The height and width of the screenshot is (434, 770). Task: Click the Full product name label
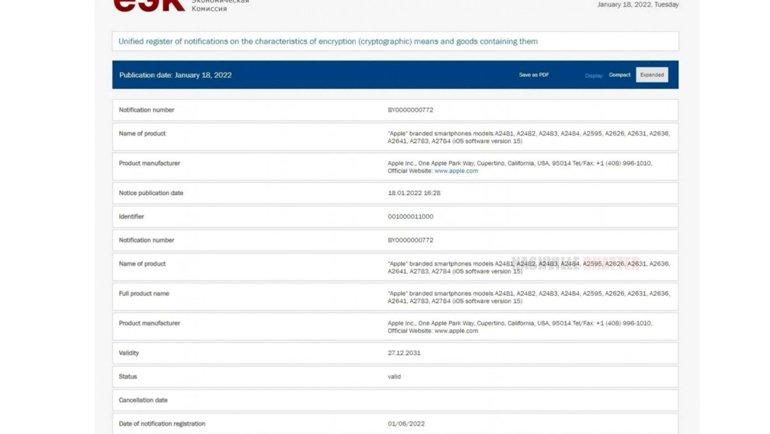pos(144,294)
